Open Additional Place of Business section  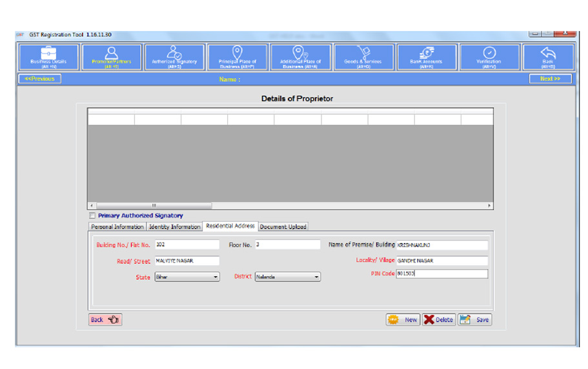click(300, 57)
